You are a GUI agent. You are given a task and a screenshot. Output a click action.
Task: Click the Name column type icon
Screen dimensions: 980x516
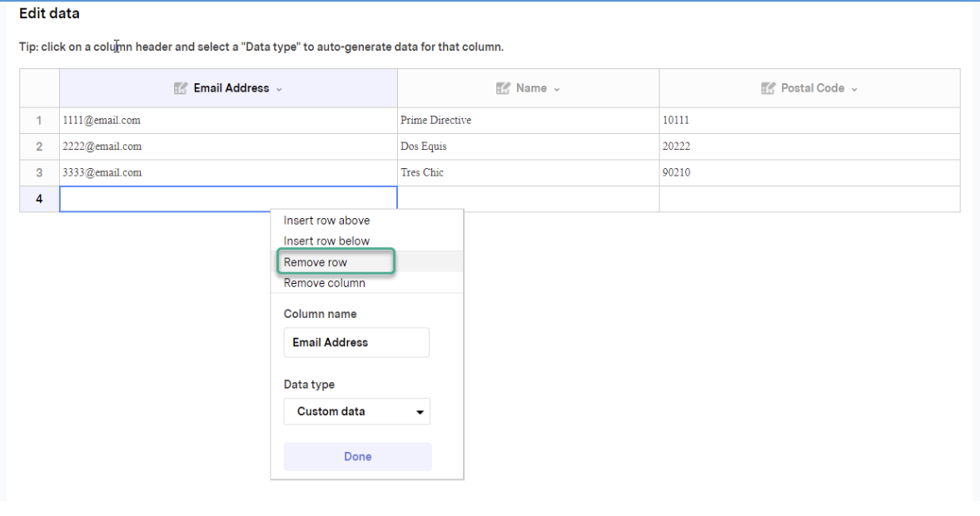click(x=502, y=88)
